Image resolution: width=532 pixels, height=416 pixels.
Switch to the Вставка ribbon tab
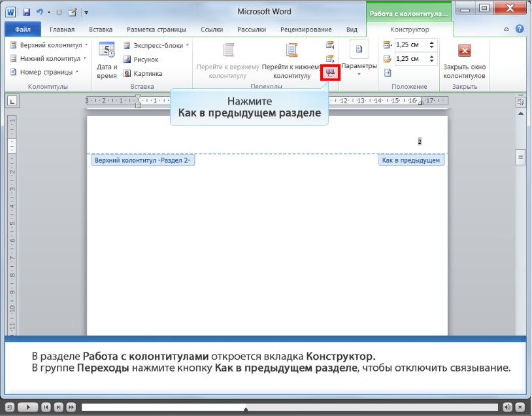(101, 29)
